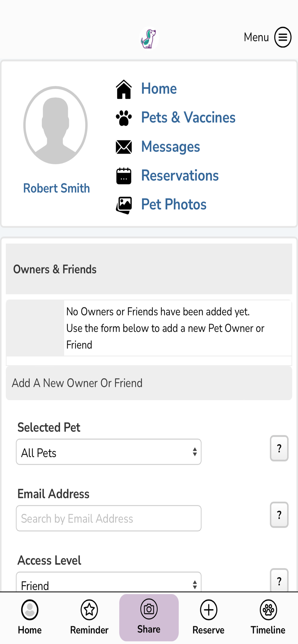Show help for Selected Pet
The image size is (298, 644).
[x=279, y=448]
